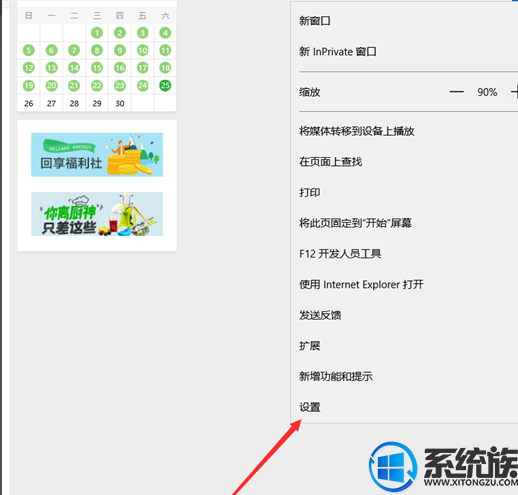The image size is (518, 495).
Task: Open 新增功能和提示
Action: pos(404,377)
